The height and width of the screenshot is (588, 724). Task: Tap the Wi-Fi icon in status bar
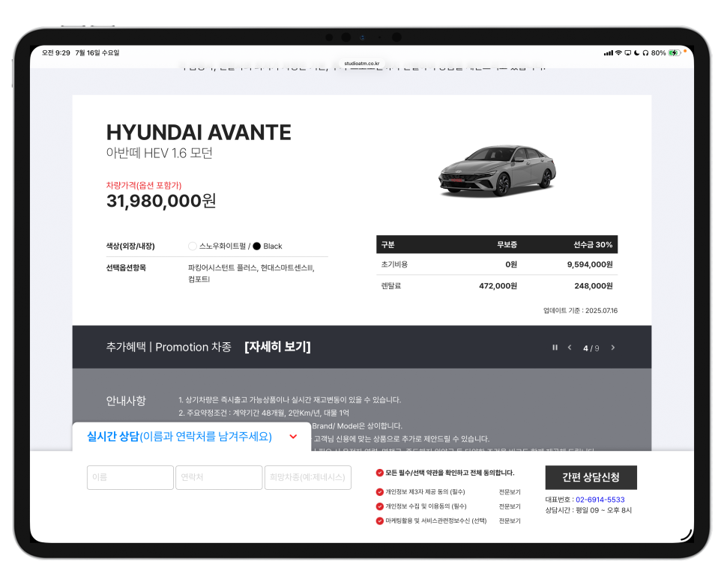coord(618,53)
